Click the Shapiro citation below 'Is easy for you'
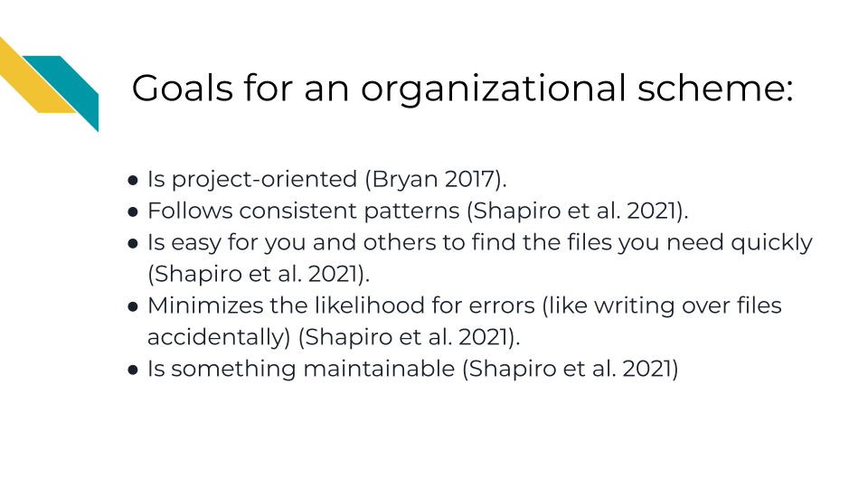This screenshot has width=868, height=488. click(259, 274)
